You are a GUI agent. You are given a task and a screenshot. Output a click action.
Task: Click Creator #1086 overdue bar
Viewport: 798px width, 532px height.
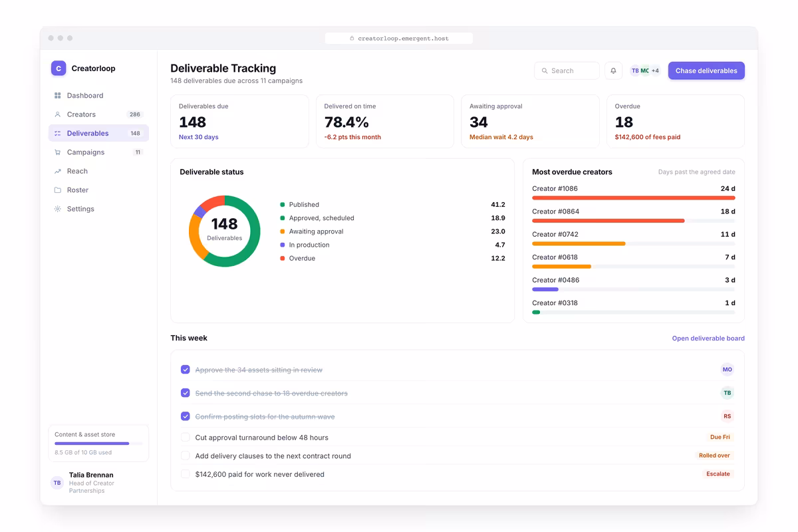[x=634, y=198]
